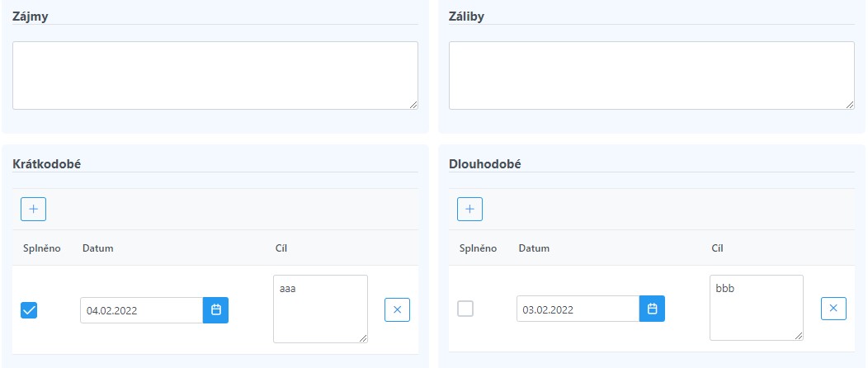Viewport: 868px width, 368px height.
Task: Click the Datum column header in Krátkodobé
Action: pyautogui.click(x=98, y=248)
